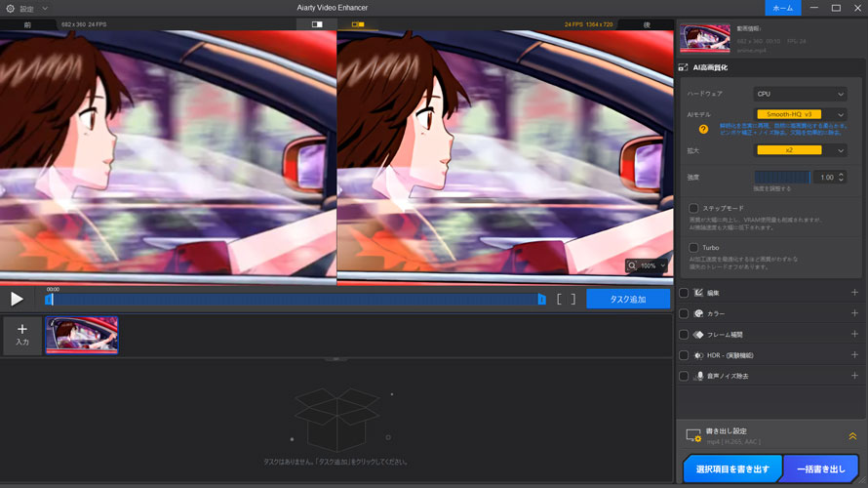Click the 強度 1.00 value field
868x488 pixels.
point(825,178)
